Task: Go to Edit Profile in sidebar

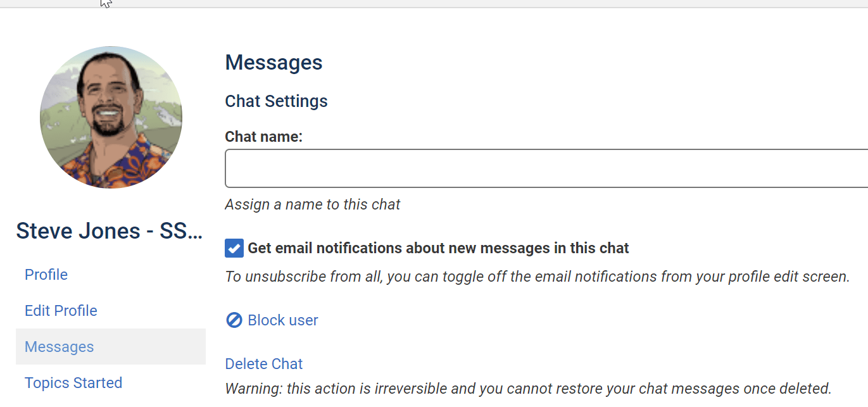Action: (61, 311)
